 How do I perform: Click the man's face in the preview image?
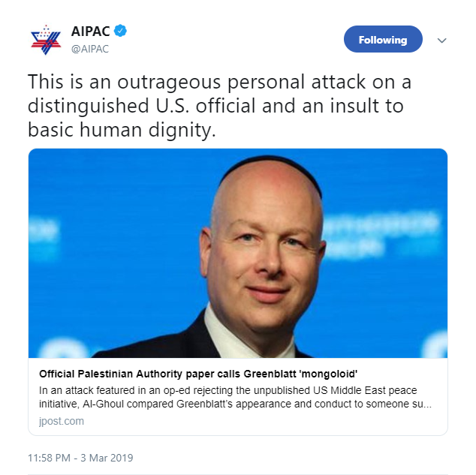pyautogui.click(x=263, y=258)
